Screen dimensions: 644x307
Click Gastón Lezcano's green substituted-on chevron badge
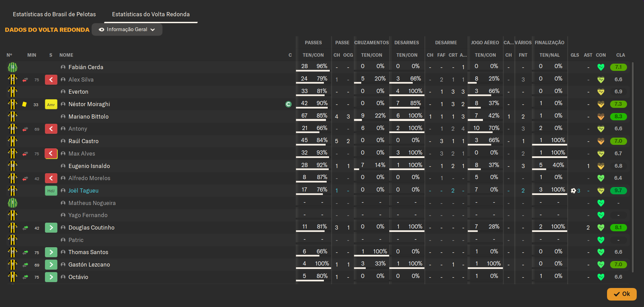point(51,265)
